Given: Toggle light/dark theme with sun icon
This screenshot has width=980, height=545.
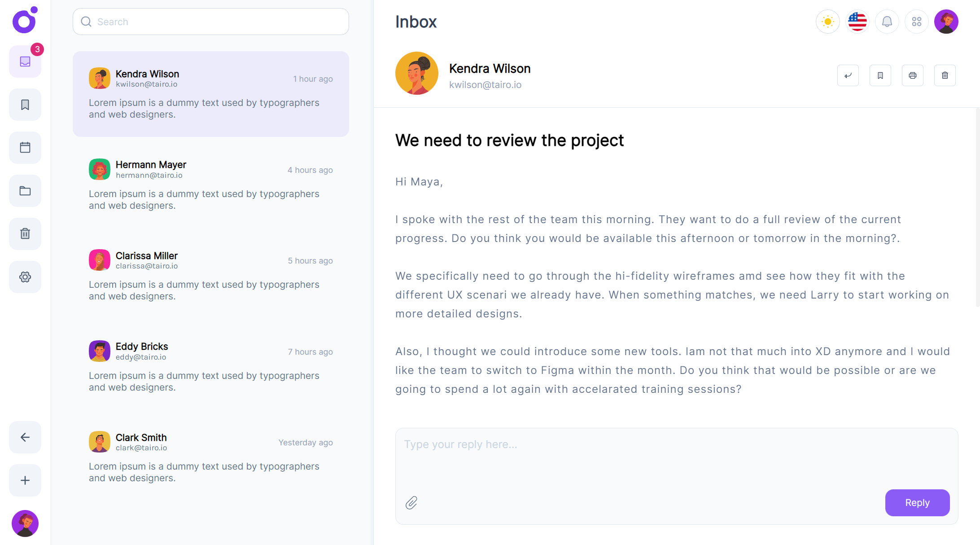Looking at the screenshot, I should [x=827, y=21].
